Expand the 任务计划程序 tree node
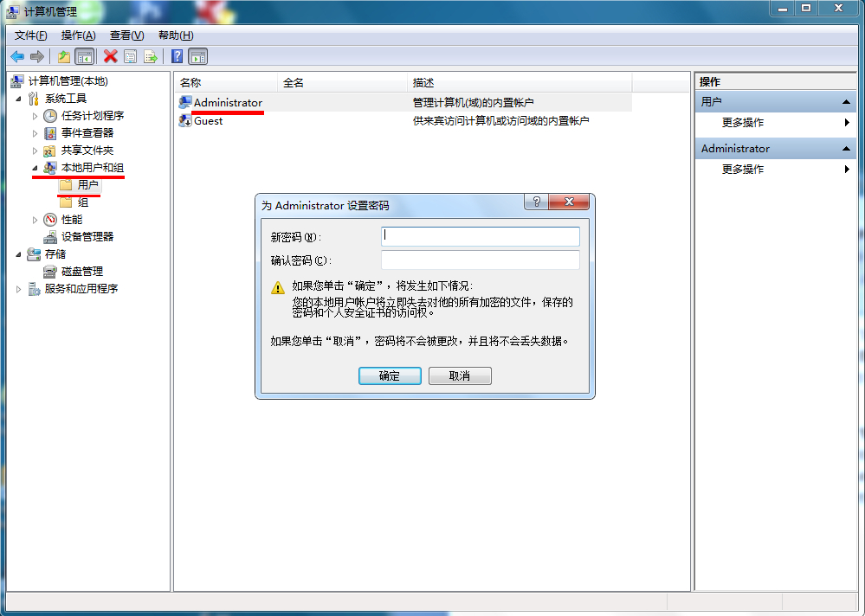 click(35, 116)
